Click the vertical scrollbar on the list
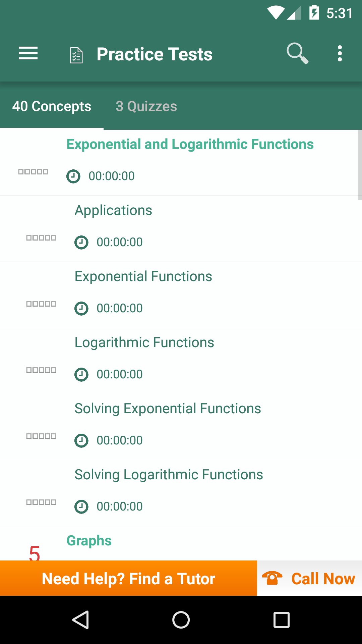362x644 pixels. pos(360,165)
